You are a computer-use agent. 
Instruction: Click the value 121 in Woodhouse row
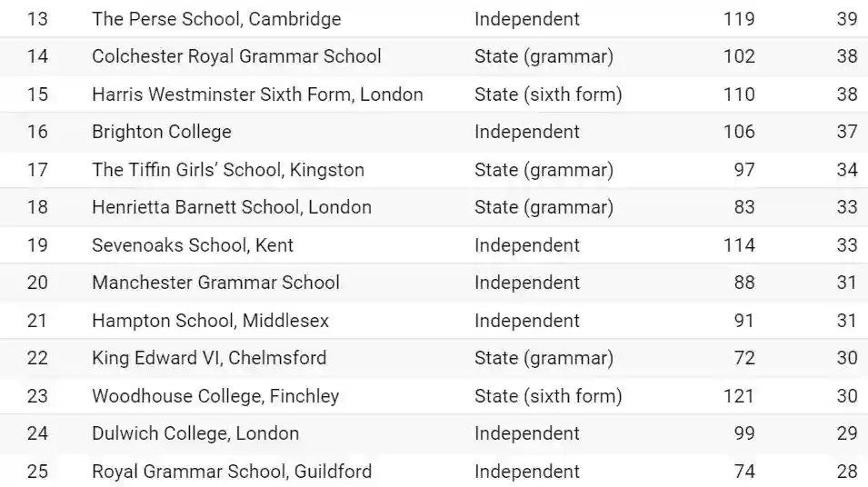[739, 396]
